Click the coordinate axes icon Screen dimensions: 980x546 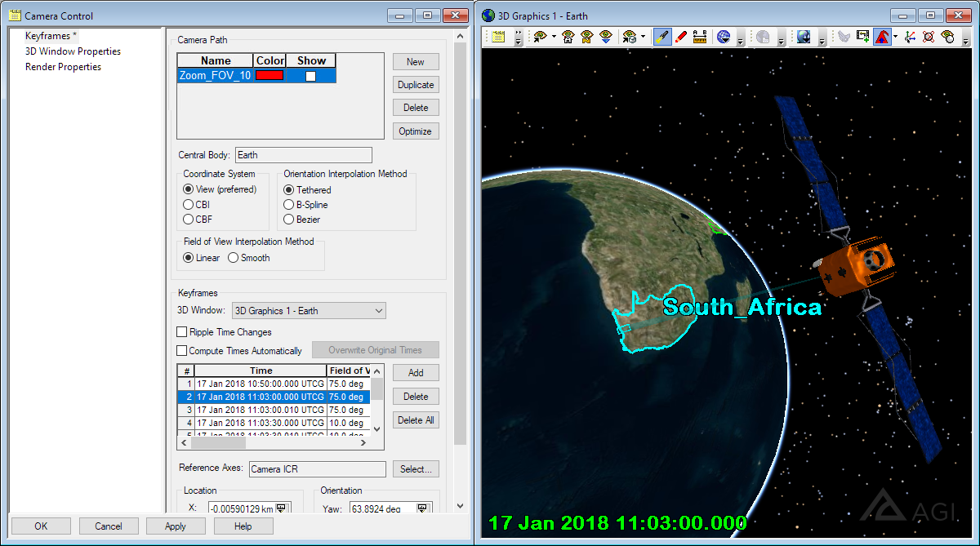click(x=910, y=37)
